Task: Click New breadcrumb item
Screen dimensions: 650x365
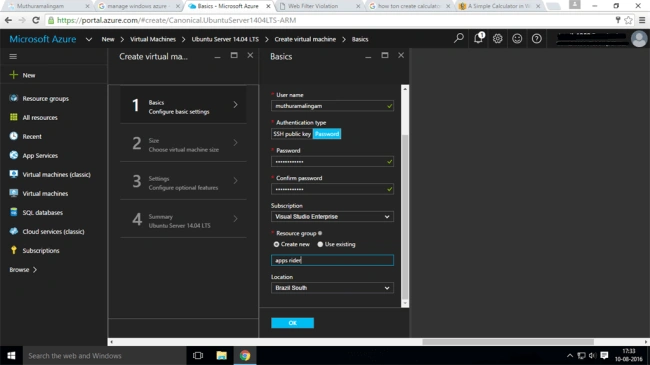Action: click(x=108, y=39)
